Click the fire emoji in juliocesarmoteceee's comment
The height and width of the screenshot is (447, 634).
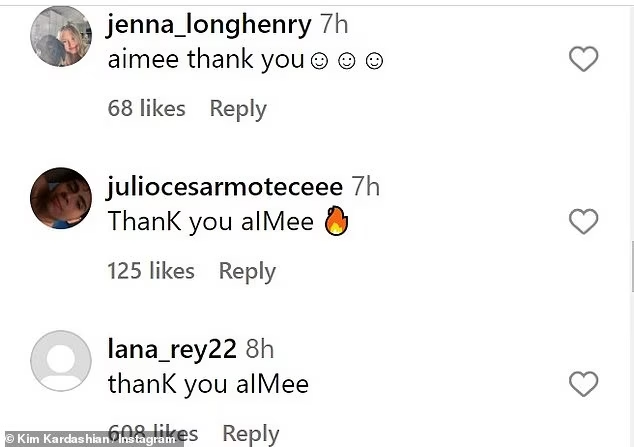(x=336, y=221)
